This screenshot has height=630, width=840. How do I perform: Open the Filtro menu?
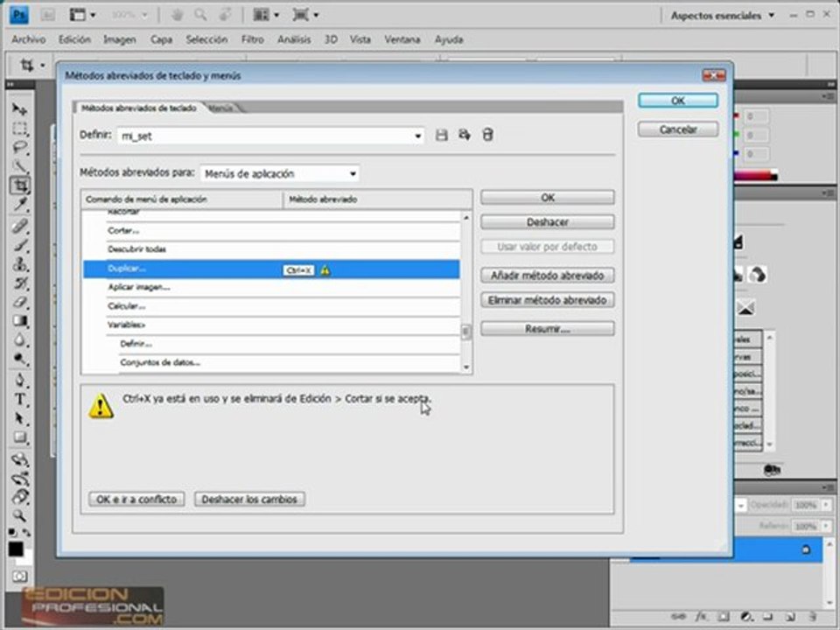pyautogui.click(x=252, y=39)
